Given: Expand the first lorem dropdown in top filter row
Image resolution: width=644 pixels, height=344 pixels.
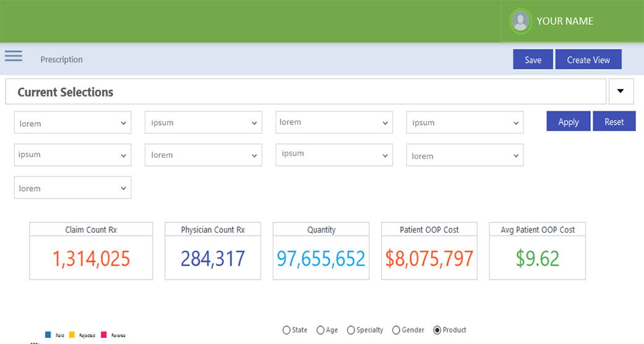Looking at the screenshot, I should point(72,123).
